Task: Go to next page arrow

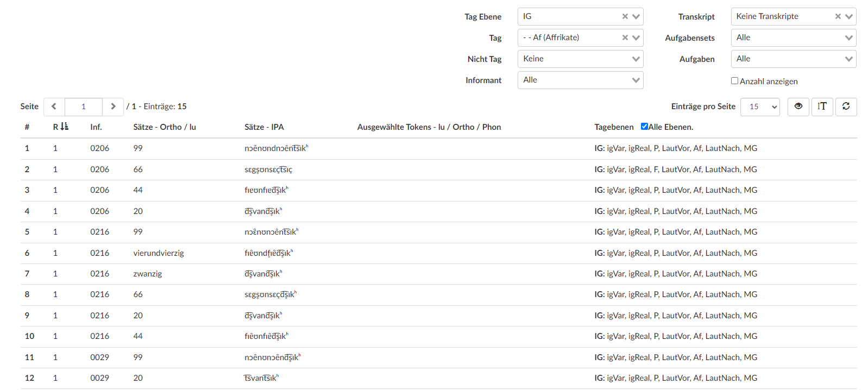Action: coord(113,106)
